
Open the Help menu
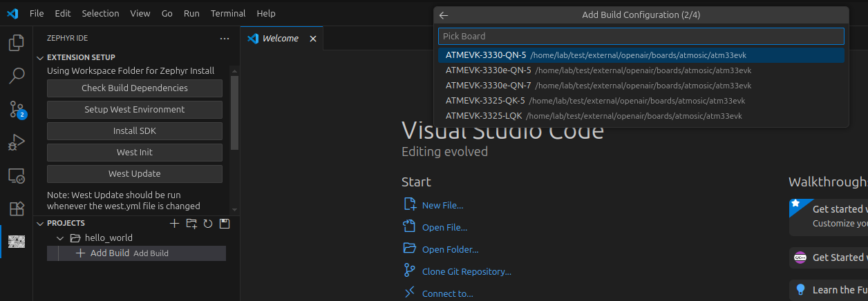(x=265, y=13)
